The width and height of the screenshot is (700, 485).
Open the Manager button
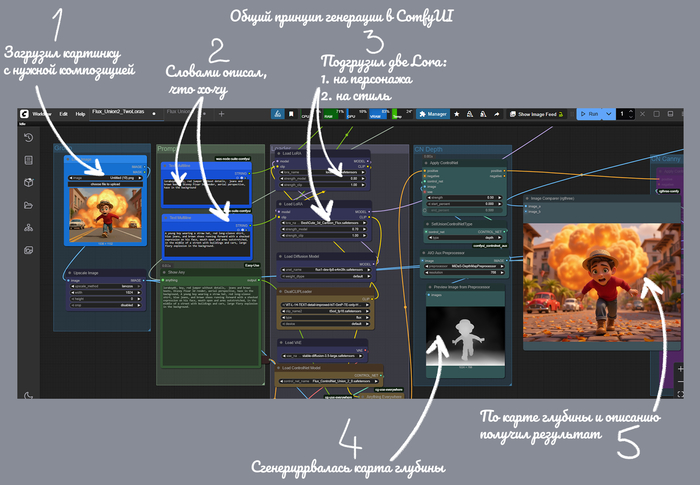pos(432,114)
